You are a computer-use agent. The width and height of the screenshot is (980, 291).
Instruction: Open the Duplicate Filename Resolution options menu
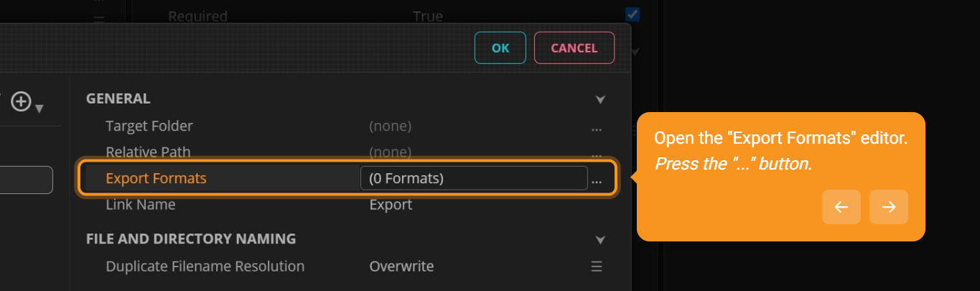pyautogui.click(x=596, y=267)
